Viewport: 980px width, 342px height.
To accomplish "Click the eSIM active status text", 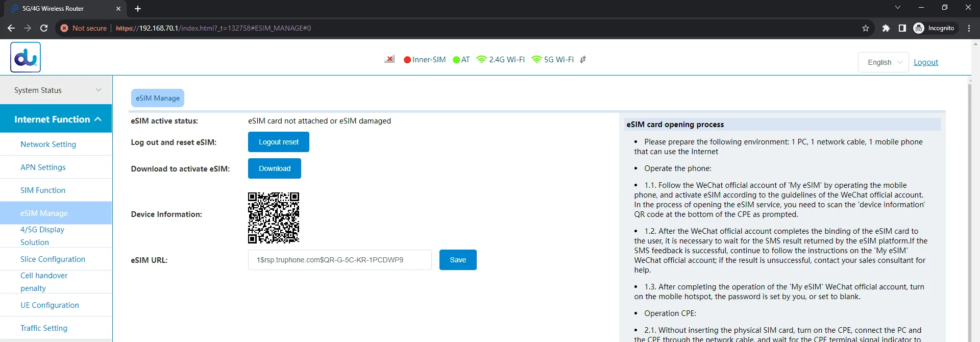I will (x=320, y=121).
